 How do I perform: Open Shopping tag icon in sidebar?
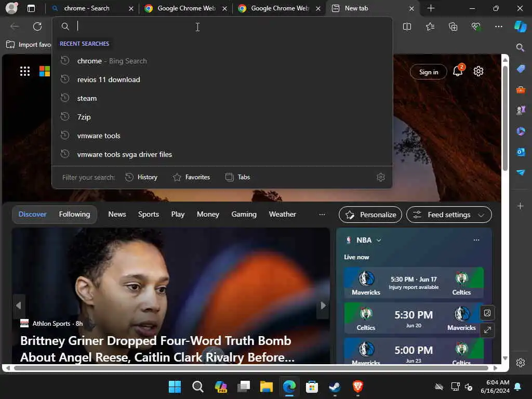click(x=521, y=69)
